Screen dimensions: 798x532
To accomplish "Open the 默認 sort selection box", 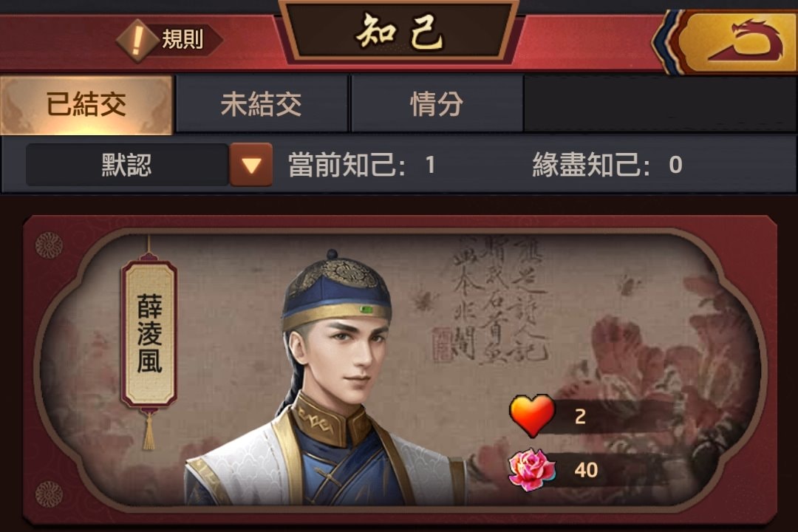I will (127, 165).
